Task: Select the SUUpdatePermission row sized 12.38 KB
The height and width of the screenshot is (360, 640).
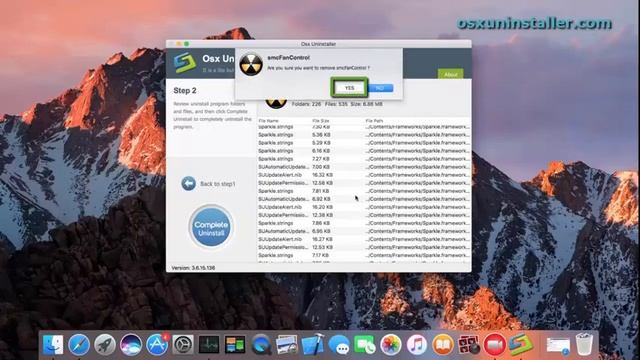Action: 364,215
